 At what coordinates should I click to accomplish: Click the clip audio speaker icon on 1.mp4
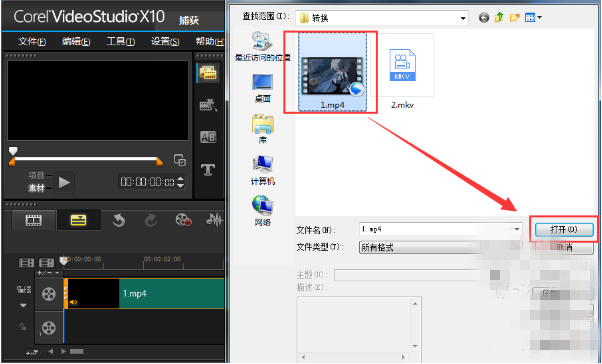click(x=73, y=303)
